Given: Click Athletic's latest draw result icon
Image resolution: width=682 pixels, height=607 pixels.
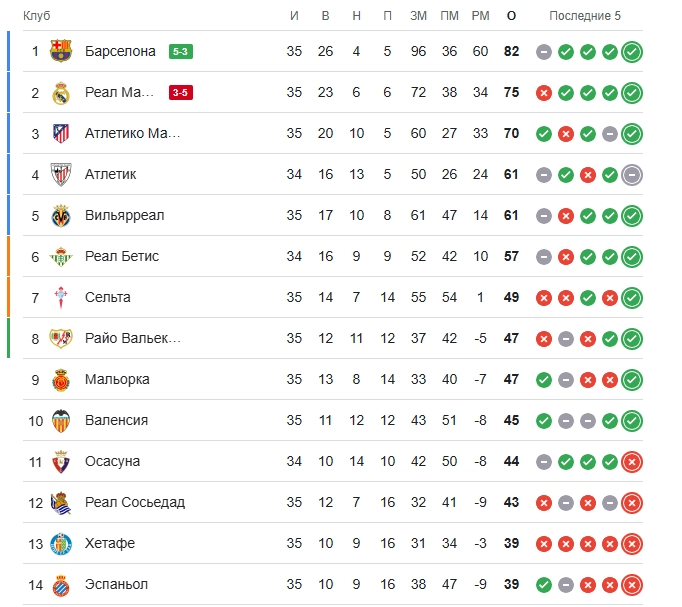Looking at the screenshot, I should click(632, 175).
